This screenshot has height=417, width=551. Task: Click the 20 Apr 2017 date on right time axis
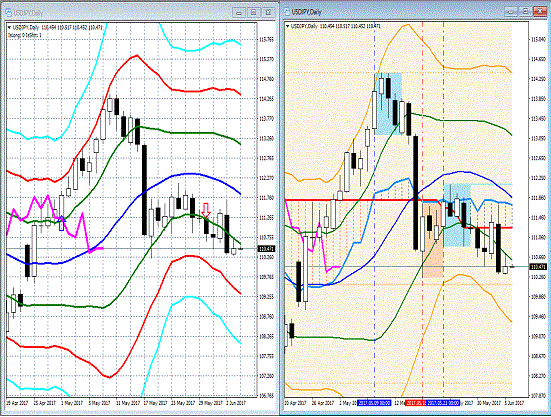point(296,403)
